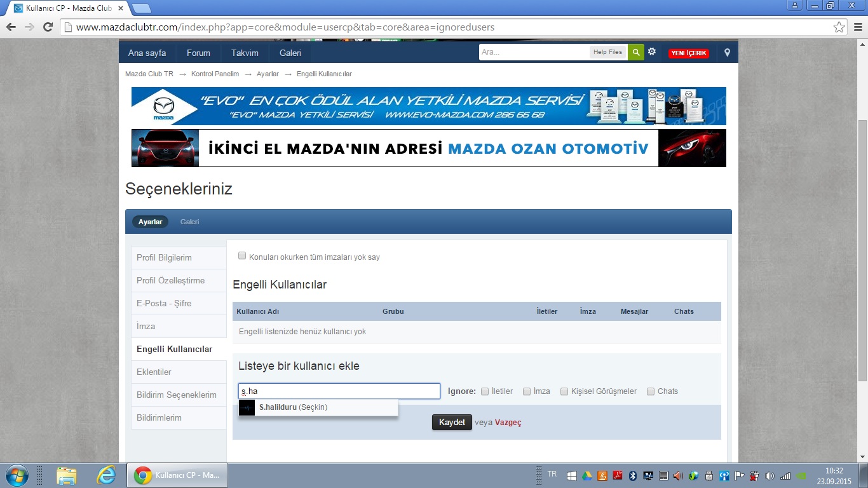Screen dimensions: 868x488
Task: Open advanced search gear icon
Action: point(652,52)
